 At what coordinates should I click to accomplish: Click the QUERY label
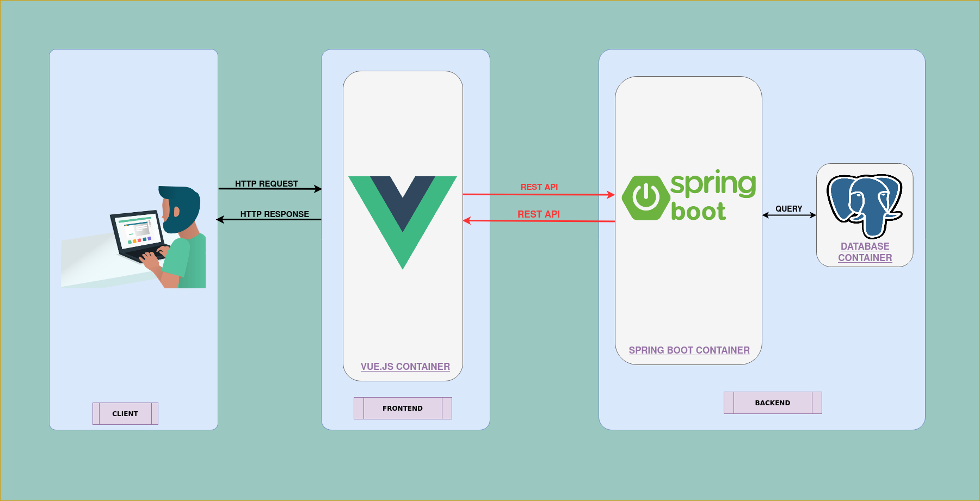tap(789, 208)
